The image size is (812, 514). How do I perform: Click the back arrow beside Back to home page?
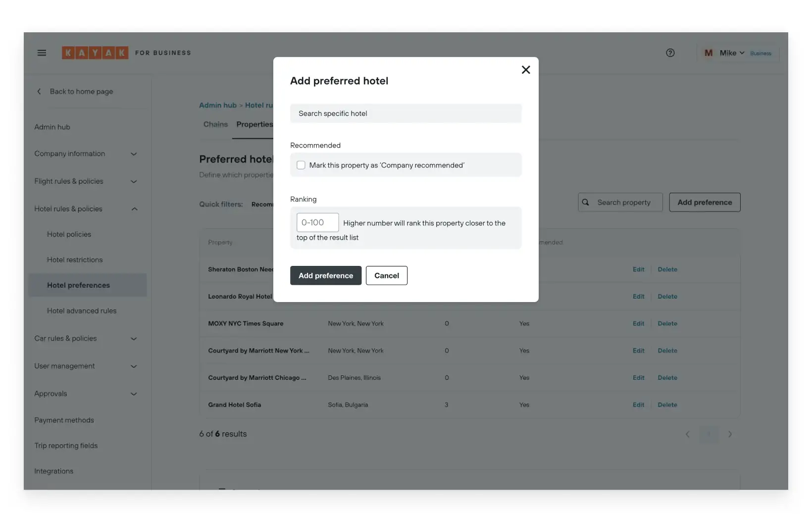39,91
